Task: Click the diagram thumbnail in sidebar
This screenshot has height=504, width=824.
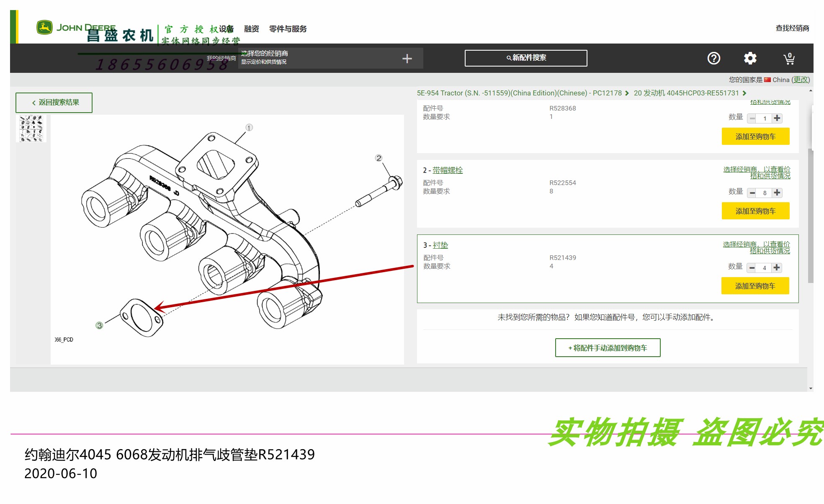Action: pos(31,129)
